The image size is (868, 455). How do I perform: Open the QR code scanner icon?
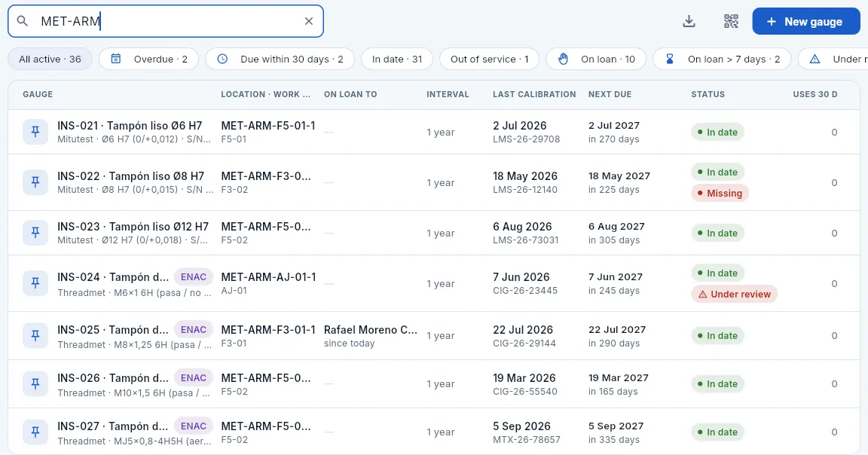click(731, 22)
